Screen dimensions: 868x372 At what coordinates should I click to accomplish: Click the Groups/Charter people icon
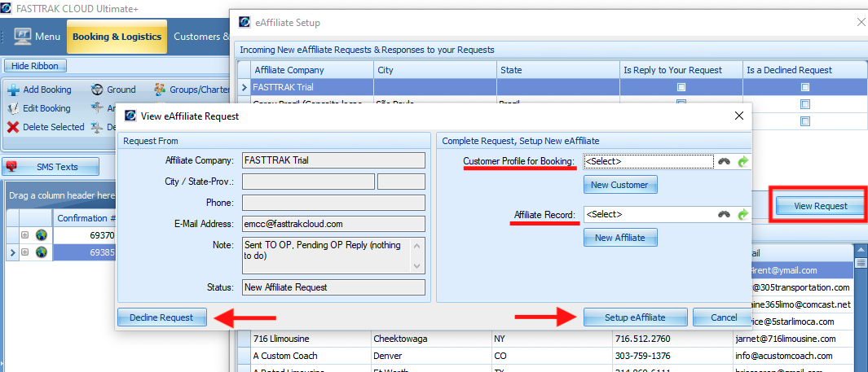pyautogui.click(x=160, y=90)
